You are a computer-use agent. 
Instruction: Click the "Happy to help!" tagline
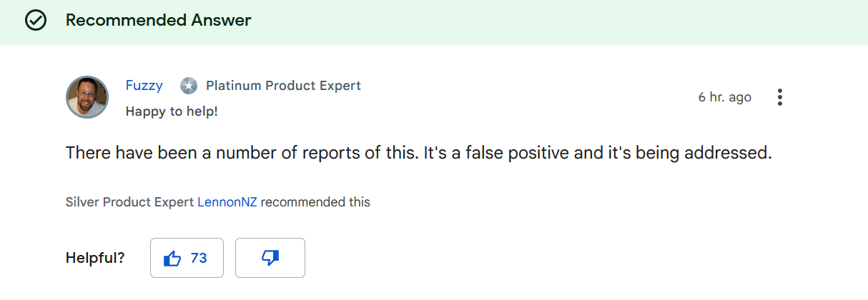tap(172, 111)
